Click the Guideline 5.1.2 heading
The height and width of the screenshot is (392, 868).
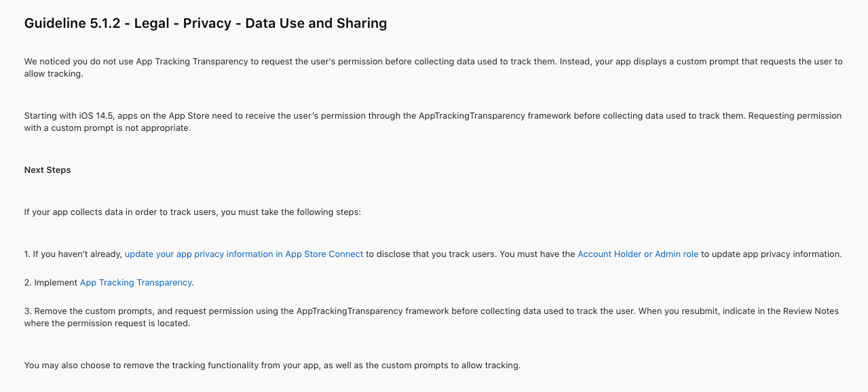click(x=205, y=23)
